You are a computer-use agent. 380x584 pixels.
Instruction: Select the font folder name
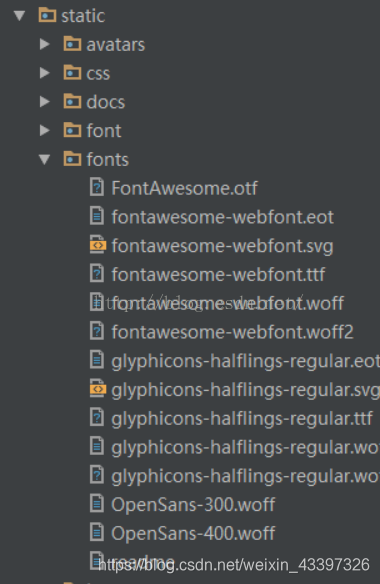click(104, 131)
